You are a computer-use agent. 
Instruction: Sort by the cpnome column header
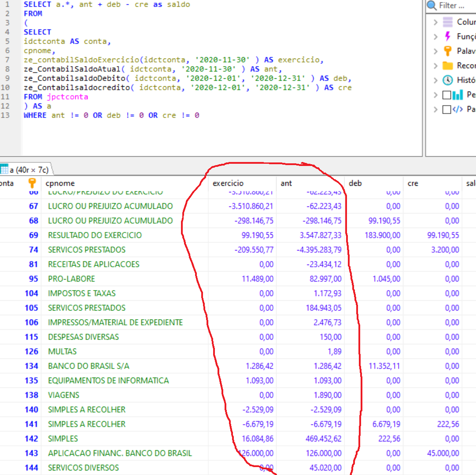(60, 183)
